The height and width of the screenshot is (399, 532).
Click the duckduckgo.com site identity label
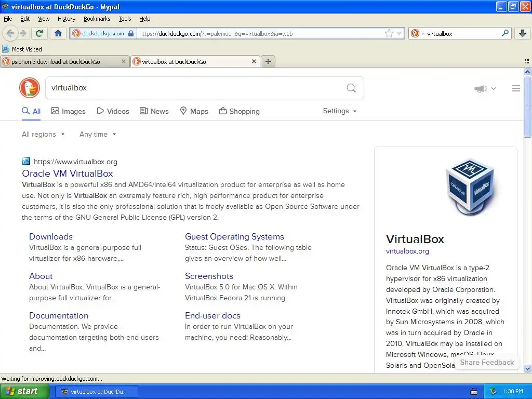pos(103,33)
